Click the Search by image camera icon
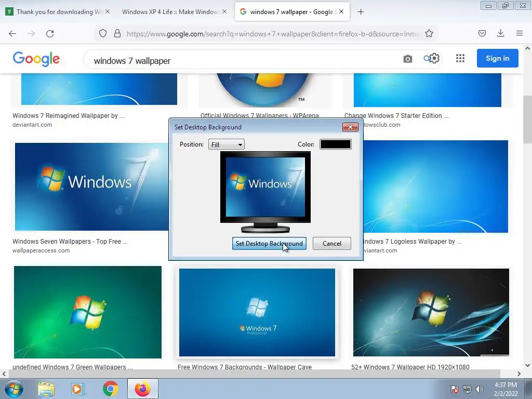The height and width of the screenshot is (399, 532). click(407, 59)
